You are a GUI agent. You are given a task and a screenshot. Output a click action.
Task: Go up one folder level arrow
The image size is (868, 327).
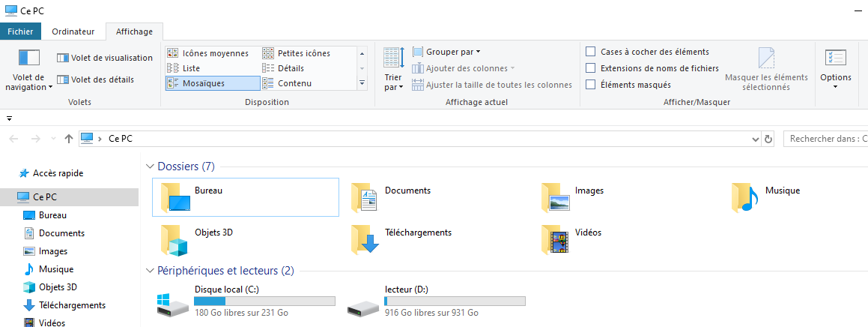pyautogui.click(x=69, y=139)
